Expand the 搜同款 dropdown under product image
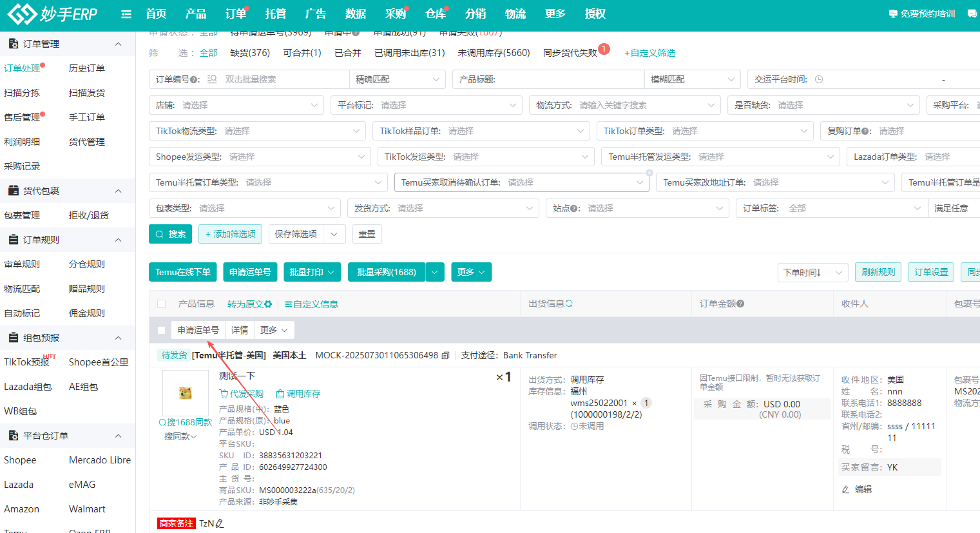Screen dimensions: 980x533 click(x=180, y=436)
